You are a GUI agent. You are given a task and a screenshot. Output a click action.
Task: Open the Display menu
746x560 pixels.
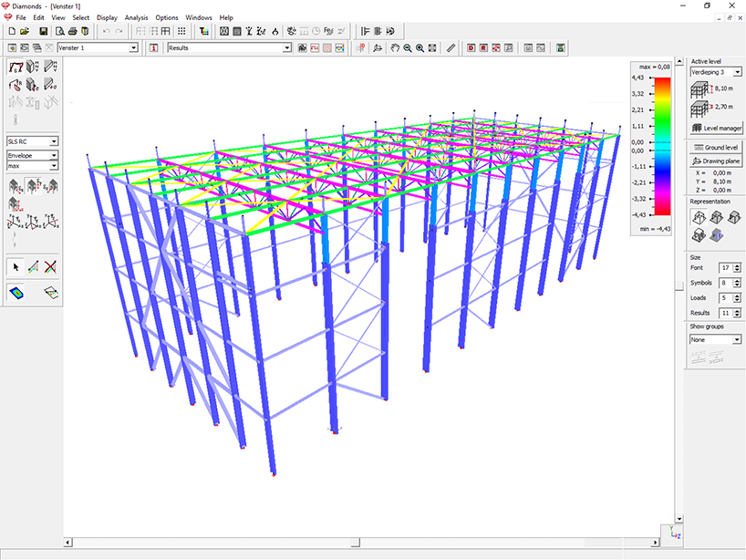click(107, 17)
